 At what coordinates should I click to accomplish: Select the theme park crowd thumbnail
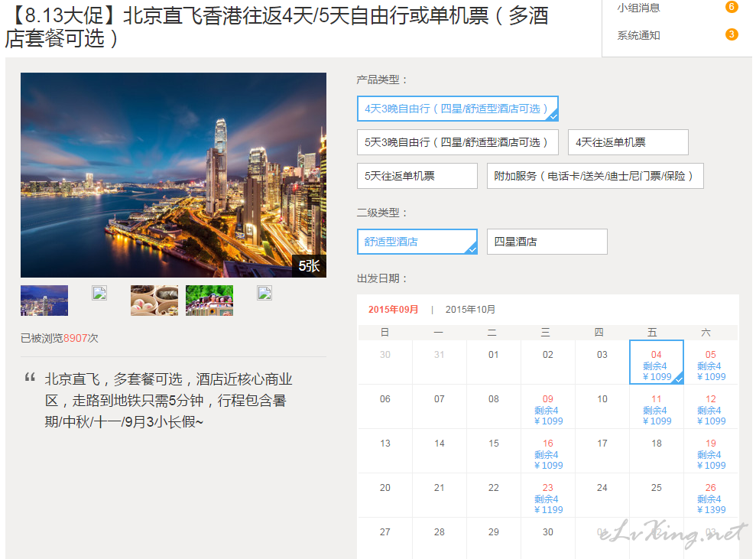point(209,301)
